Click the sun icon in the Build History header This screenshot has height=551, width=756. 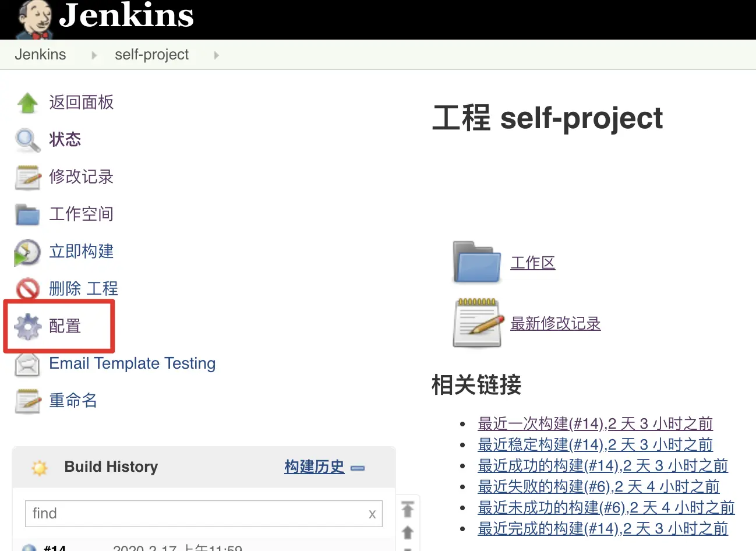[x=40, y=468]
